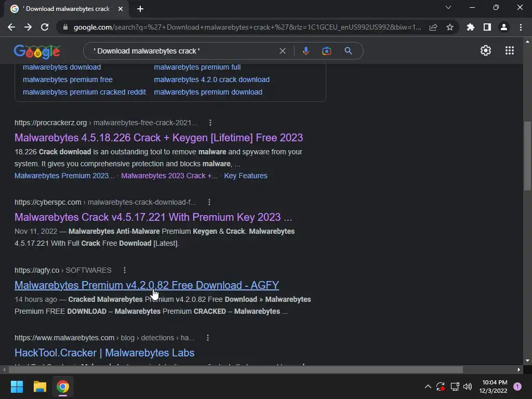
Task: Open more options for agfy.co result
Action: pyautogui.click(x=125, y=270)
